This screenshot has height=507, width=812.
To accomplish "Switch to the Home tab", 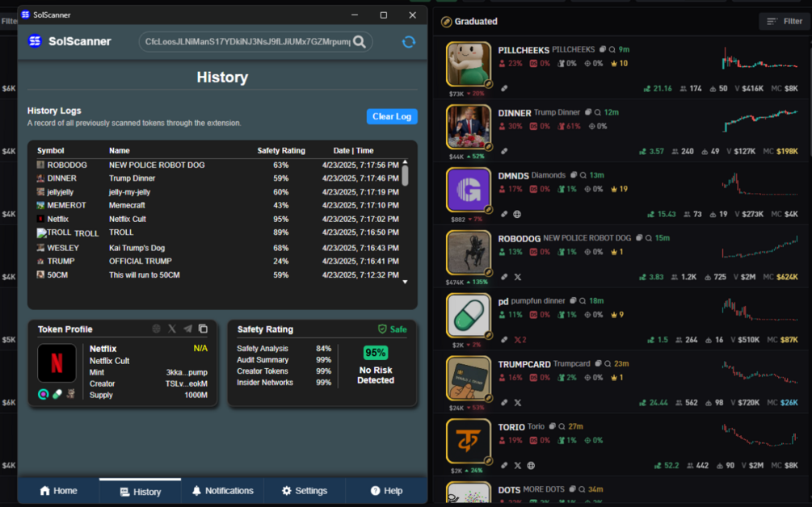I will tap(58, 490).
